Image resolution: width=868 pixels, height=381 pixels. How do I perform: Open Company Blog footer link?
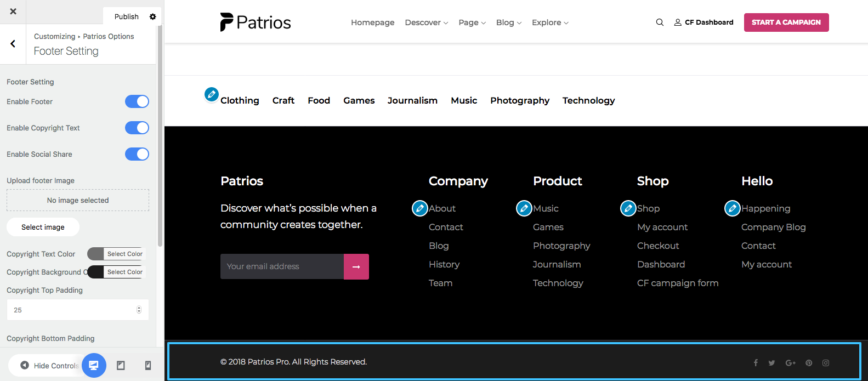pyautogui.click(x=774, y=228)
